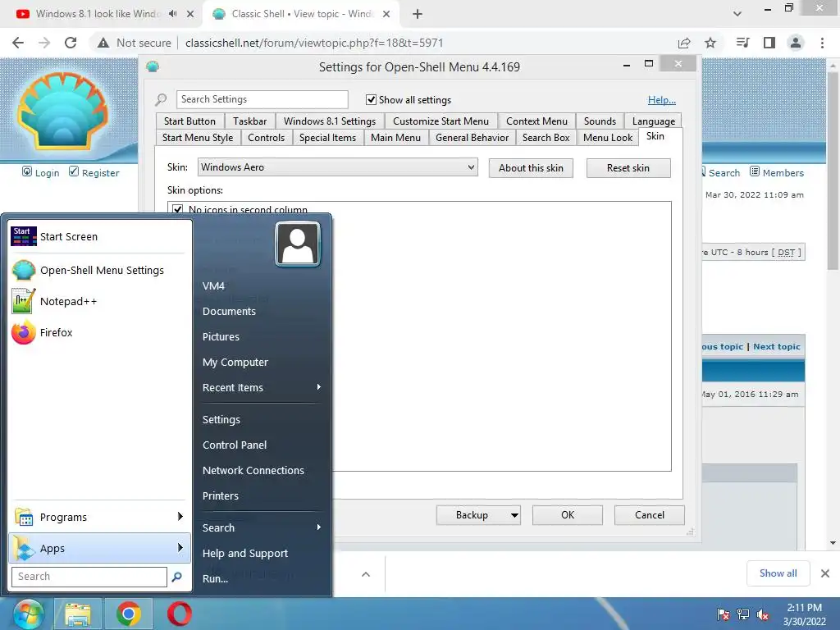Toggle No icons in second column
This screenshot has width=840, height=630.
177,209
